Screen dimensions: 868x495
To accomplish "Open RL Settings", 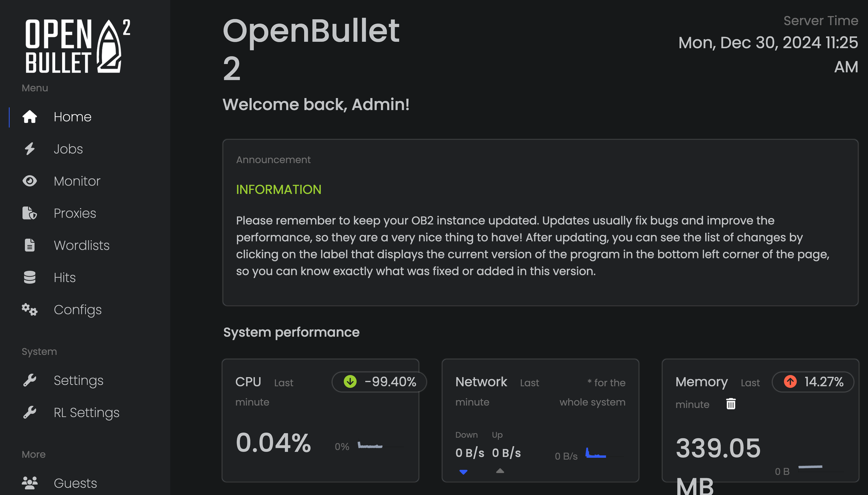I will coord(87,412).
